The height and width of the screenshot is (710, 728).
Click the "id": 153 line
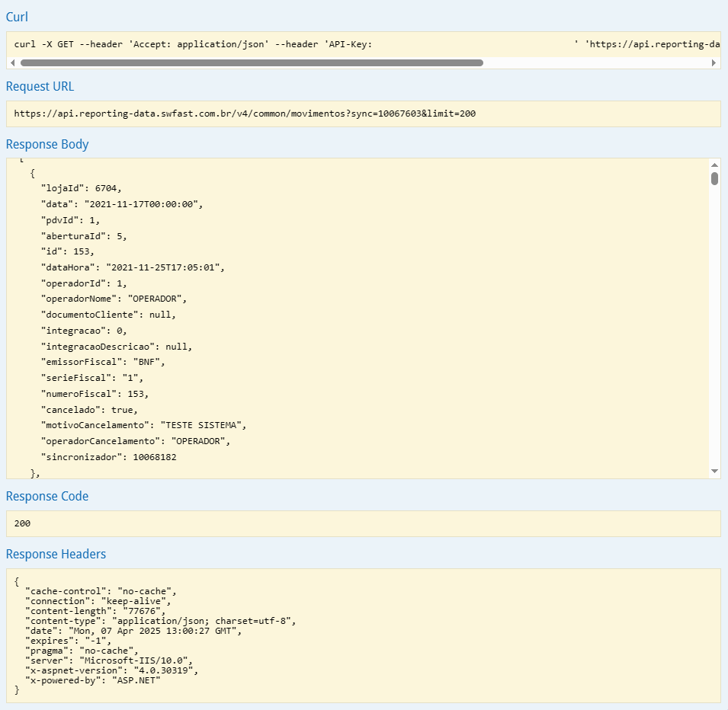pyautogui.click(x=68, y=251)
